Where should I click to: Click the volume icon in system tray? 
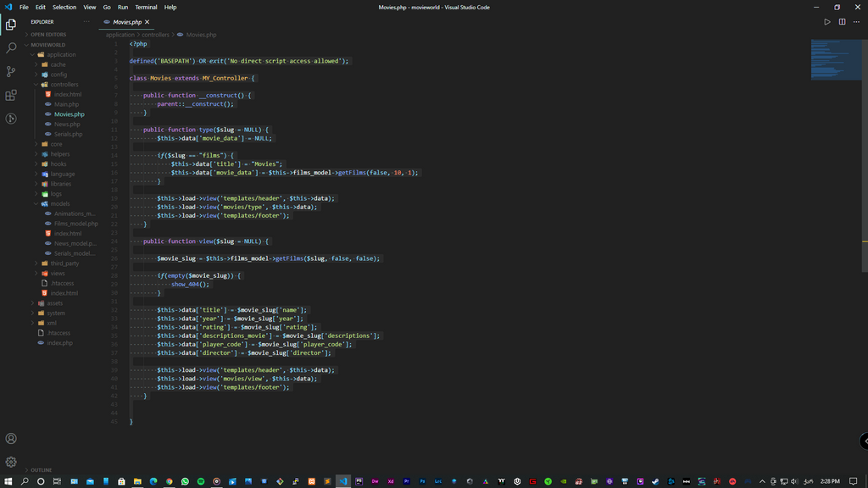point(794,481)
